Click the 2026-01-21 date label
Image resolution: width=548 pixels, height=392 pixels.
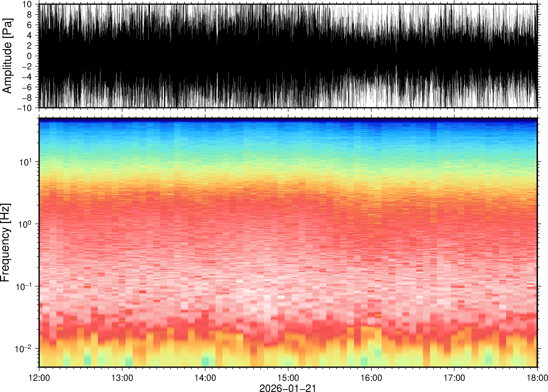(x=288, y=388)
